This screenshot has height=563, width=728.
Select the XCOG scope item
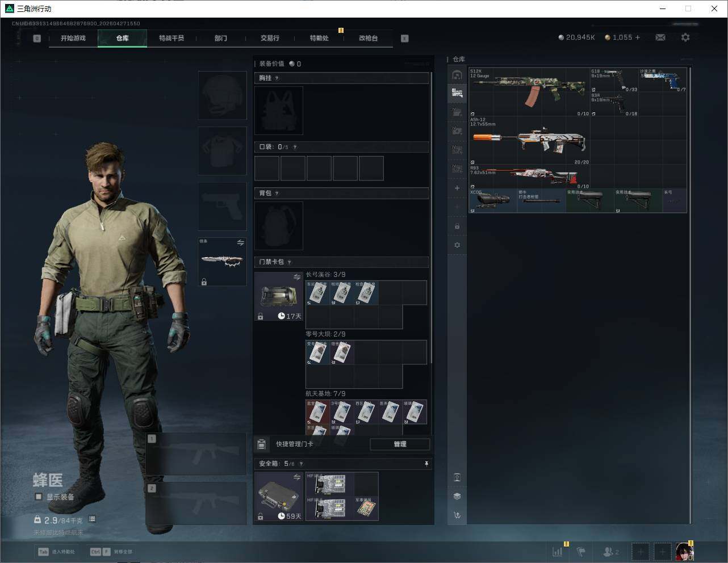(x=493, y=201)
